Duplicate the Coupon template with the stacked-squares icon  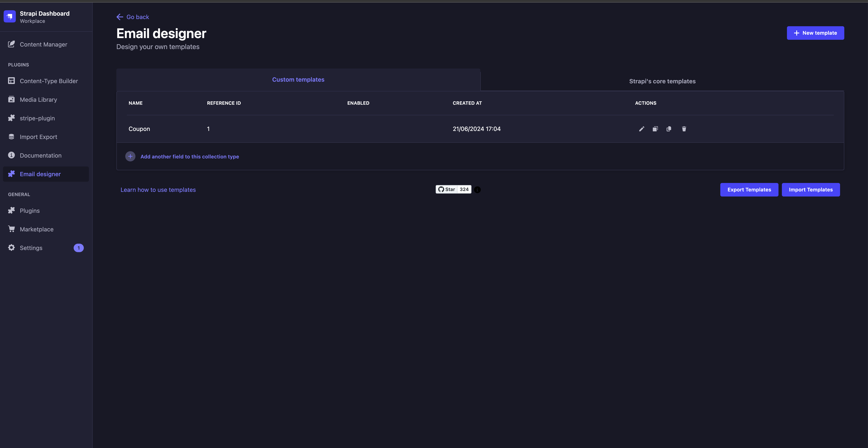click(655, 129)
